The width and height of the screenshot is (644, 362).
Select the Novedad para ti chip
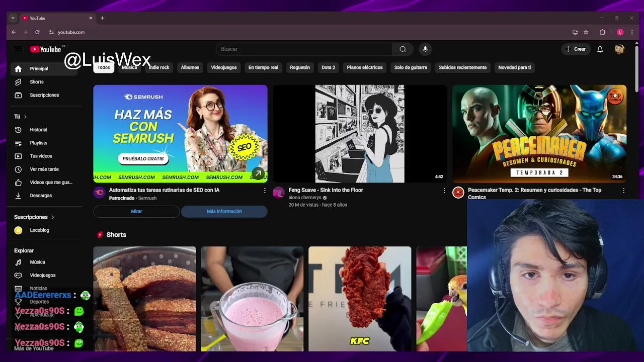point(514,67)
